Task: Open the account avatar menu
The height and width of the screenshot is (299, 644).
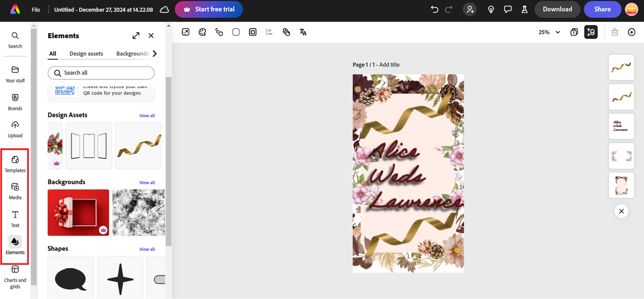Action: (631, 9)
